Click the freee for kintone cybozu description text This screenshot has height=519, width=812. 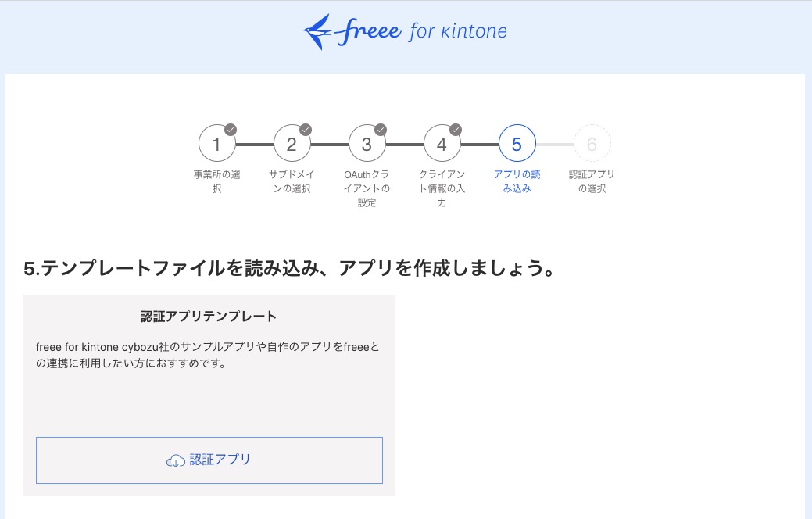208,355
